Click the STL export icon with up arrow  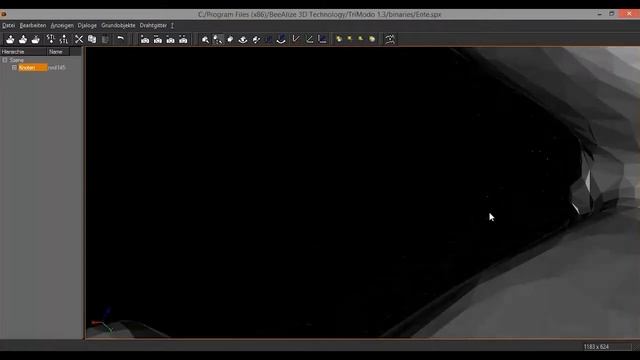pos(64,39)
